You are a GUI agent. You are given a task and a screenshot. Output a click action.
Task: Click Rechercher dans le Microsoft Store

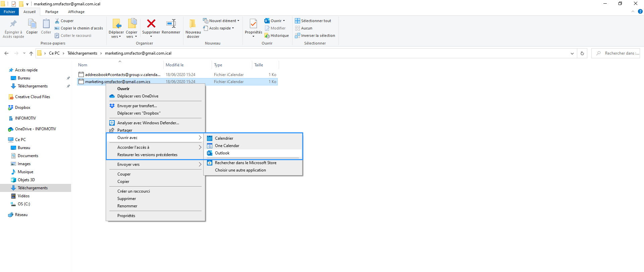(253, 163)
